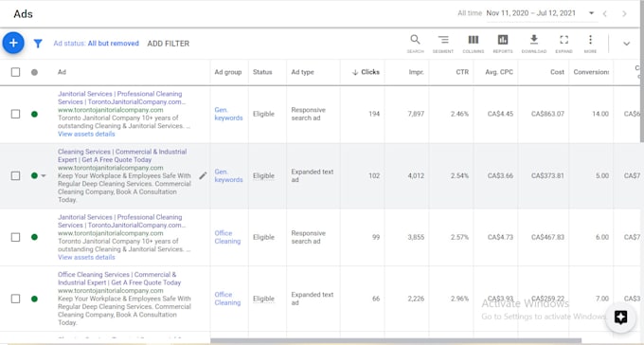The height and width of the screenshot is (345, 644).
Task: Click the vertical scrollbar on right edge
Action: (x=641, y=71)
